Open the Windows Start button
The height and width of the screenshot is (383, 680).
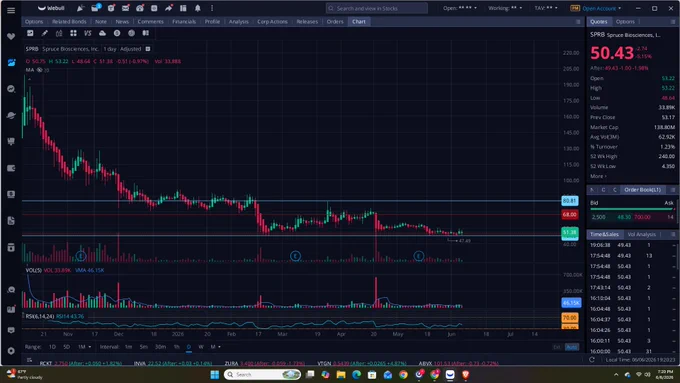215,374
